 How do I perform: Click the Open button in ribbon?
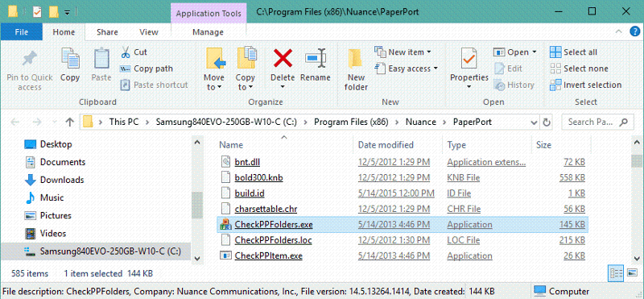(511, 52)
